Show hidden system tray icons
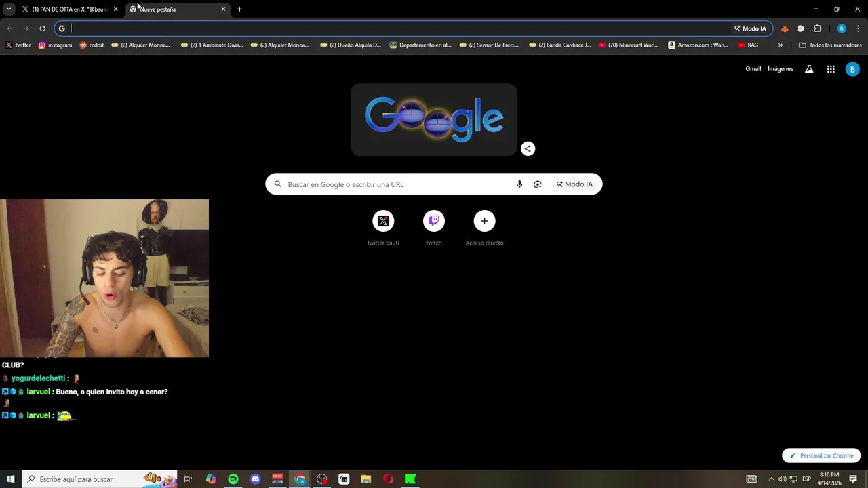868x488 pixels. point(771,479)
